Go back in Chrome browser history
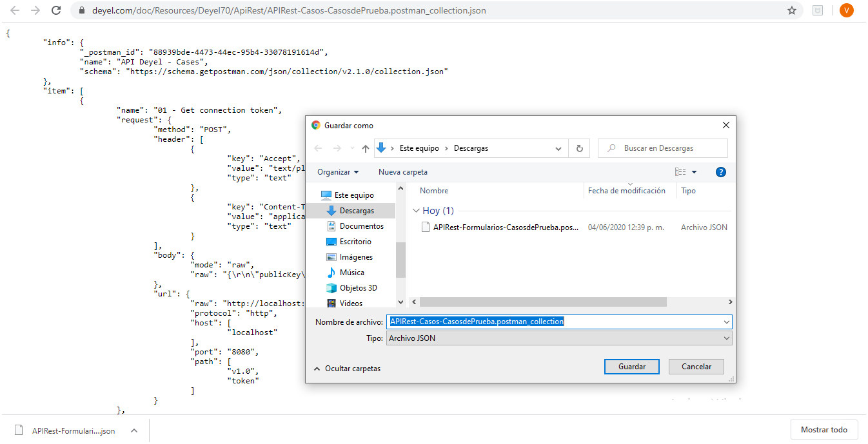This screenshot has height=444, width=868. click(x=15, y=10)
